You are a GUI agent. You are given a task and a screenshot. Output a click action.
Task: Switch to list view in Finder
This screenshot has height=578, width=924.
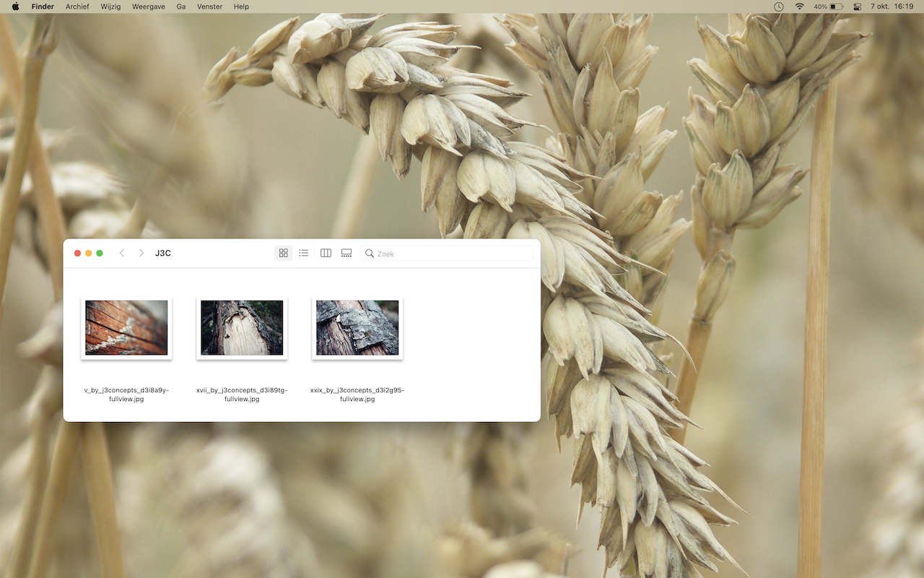(x=304, y=253)
